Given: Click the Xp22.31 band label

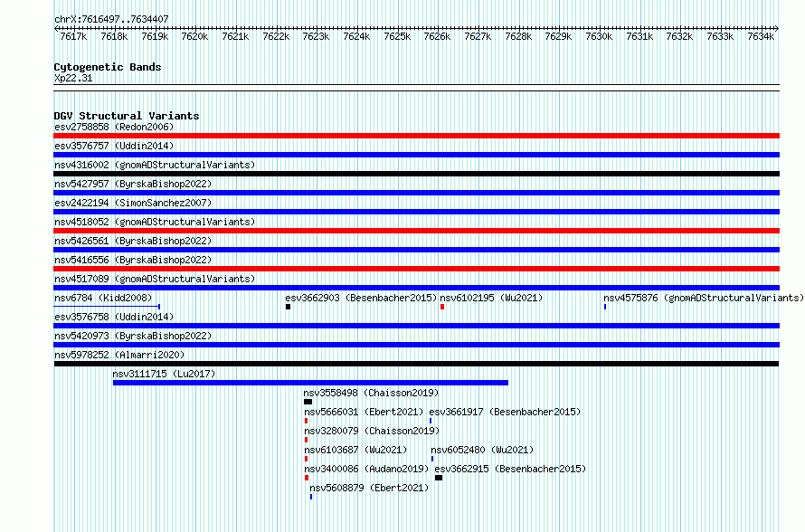Looking at the screenshot, I should pyautogui.click(x=73, y=78).
